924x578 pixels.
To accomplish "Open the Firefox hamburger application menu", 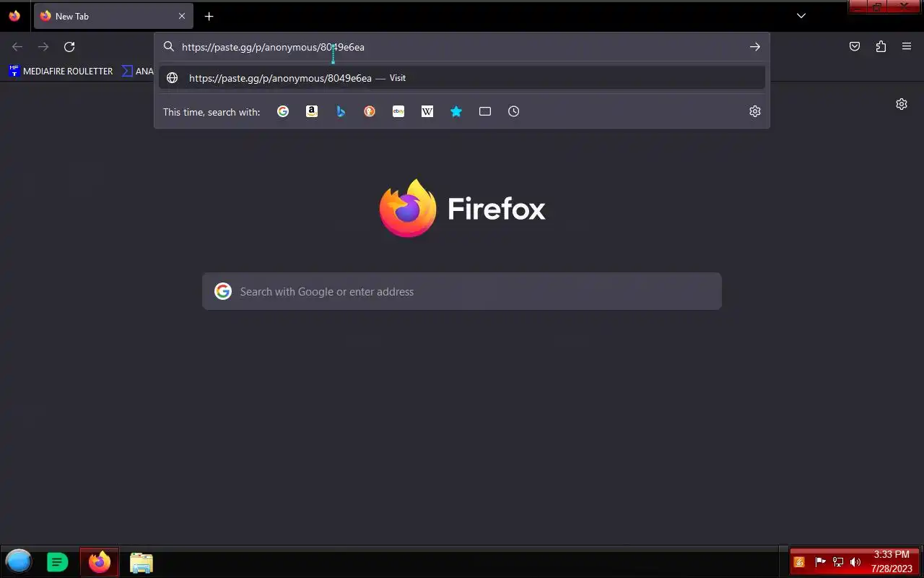I will 907,47.
